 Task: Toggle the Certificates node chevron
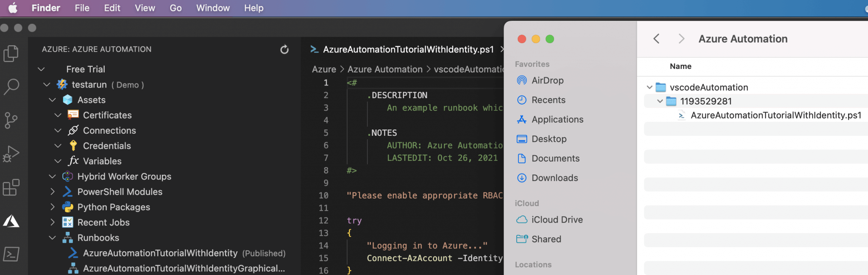pos(58,115)
